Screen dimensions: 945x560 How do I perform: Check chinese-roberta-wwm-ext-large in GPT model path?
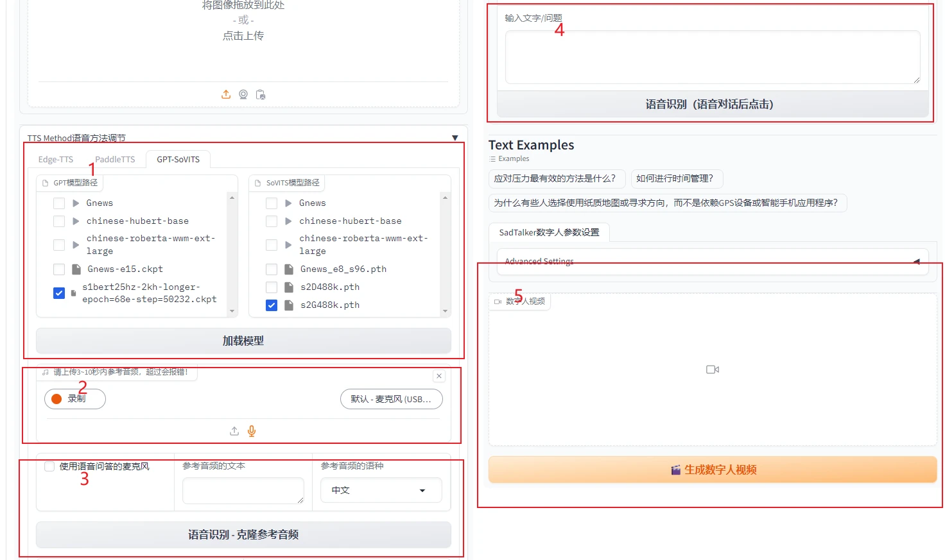pos(59,245)
